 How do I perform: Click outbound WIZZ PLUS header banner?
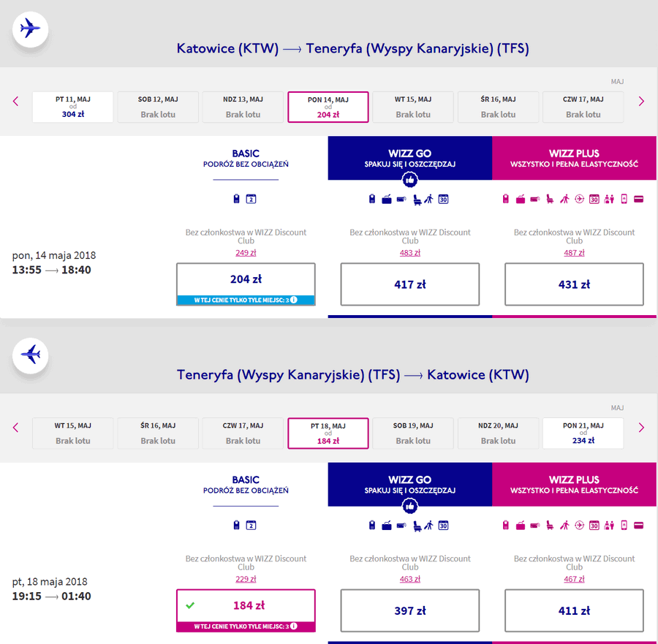pyautogui.click(x=574, y=158)
